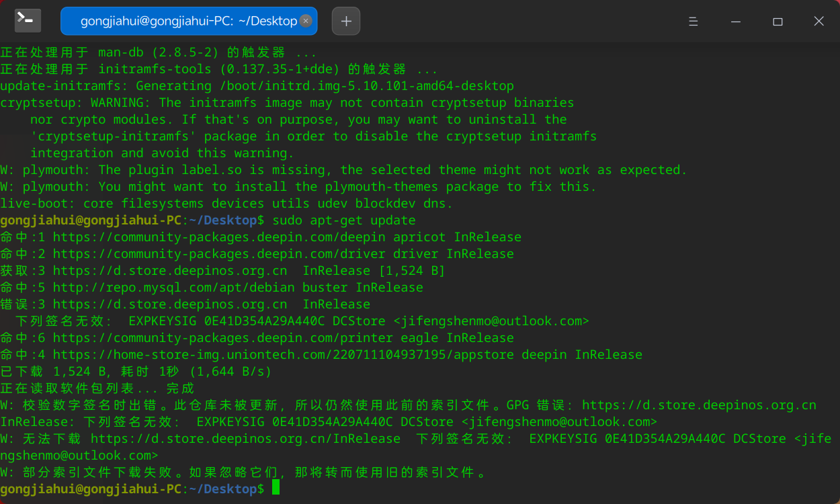The image size is (840, 504).
Task: Close the ~/Desktop tab with its x icon
Action: pos(306,21)
